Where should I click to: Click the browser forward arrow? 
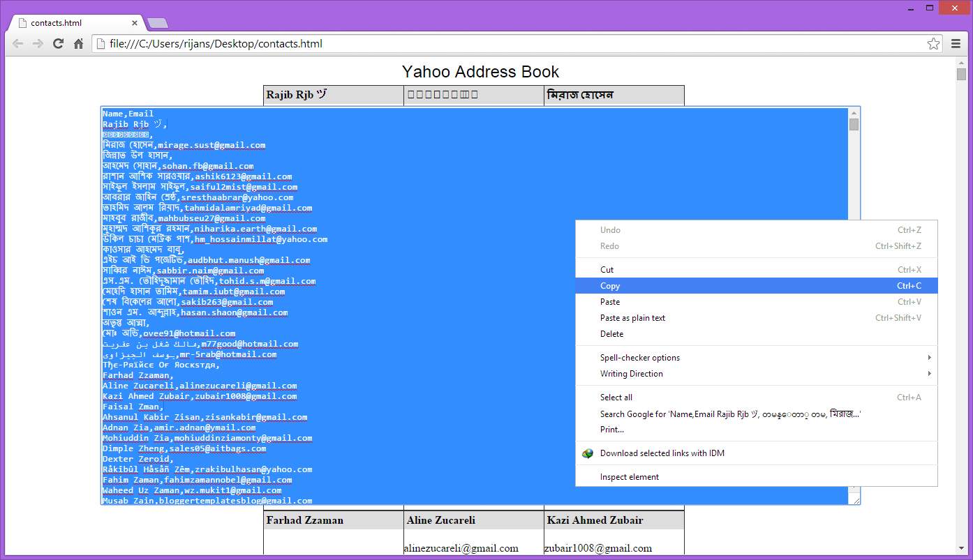click(x=38, y=44)
